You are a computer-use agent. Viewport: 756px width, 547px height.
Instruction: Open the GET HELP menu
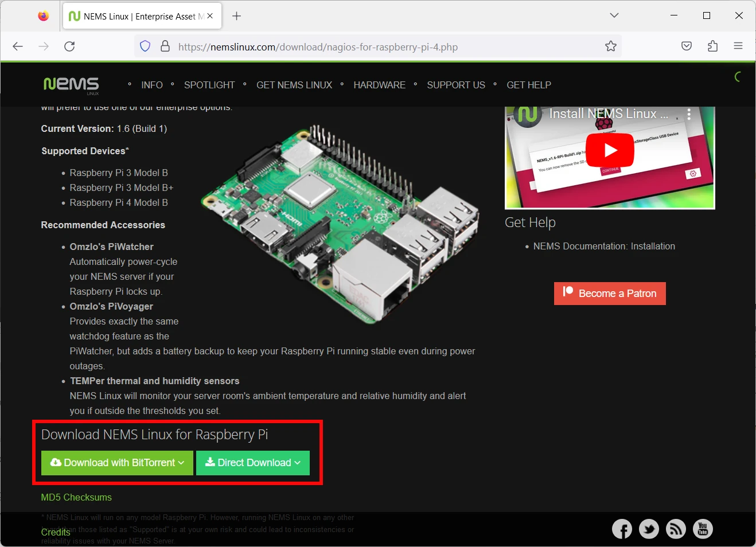(x=529, y=85)
